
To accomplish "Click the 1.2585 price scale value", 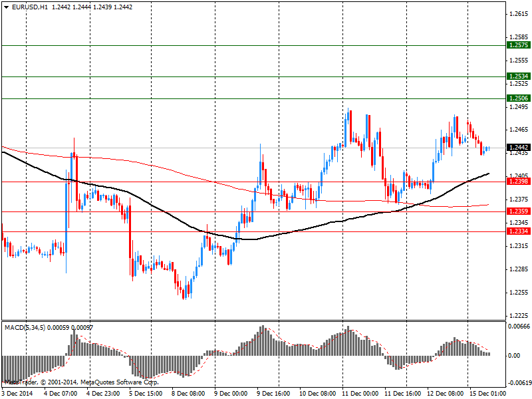I will (519, 37).
